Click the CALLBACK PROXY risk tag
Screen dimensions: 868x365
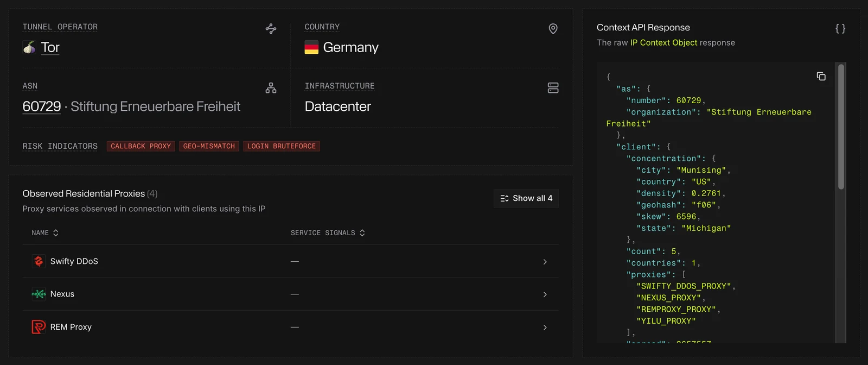click(x=141, y=146)
